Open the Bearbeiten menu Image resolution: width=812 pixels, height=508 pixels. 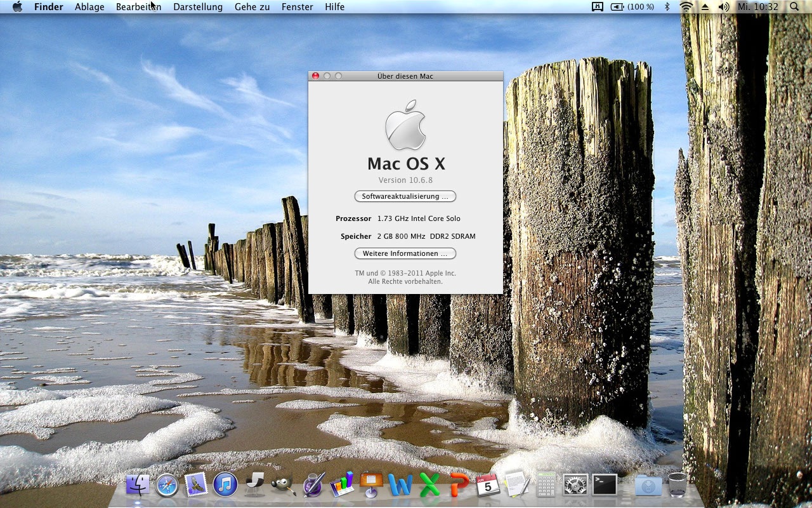(138, 7)
